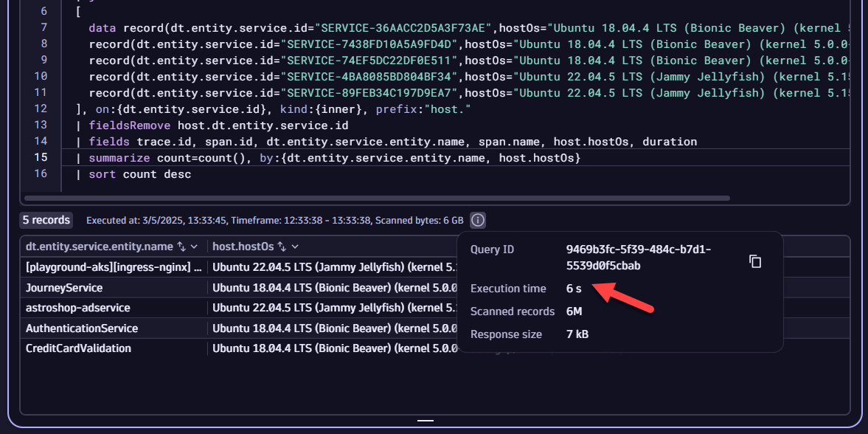Click the Query ID value 9469b3fc-5f39-484c

pos(638,257)
